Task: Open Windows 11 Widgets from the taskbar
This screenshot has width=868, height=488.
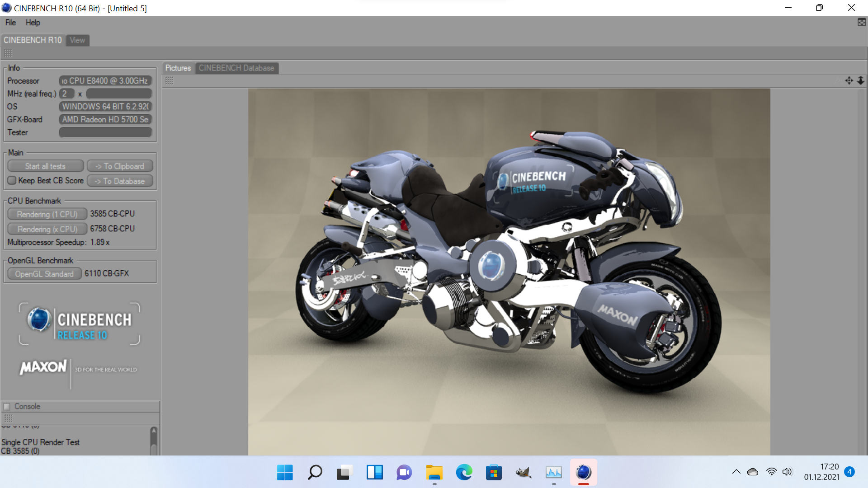Action: pyautogui.click(x=374, y=473)
